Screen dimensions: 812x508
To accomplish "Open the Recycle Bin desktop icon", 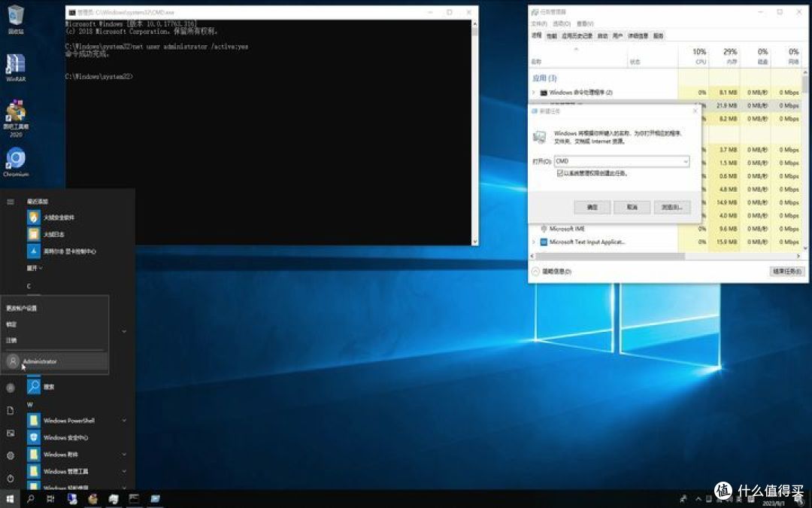I will tap(16, 19).
